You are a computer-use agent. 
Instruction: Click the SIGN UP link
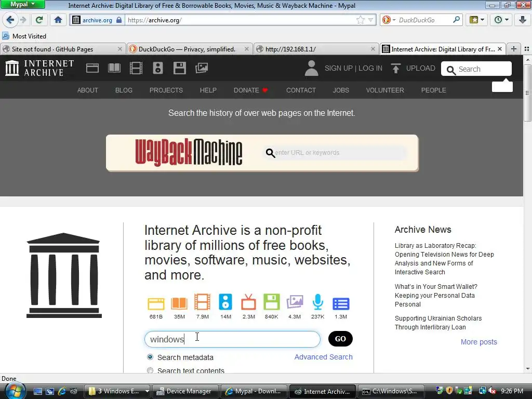[x=338, y=68]
